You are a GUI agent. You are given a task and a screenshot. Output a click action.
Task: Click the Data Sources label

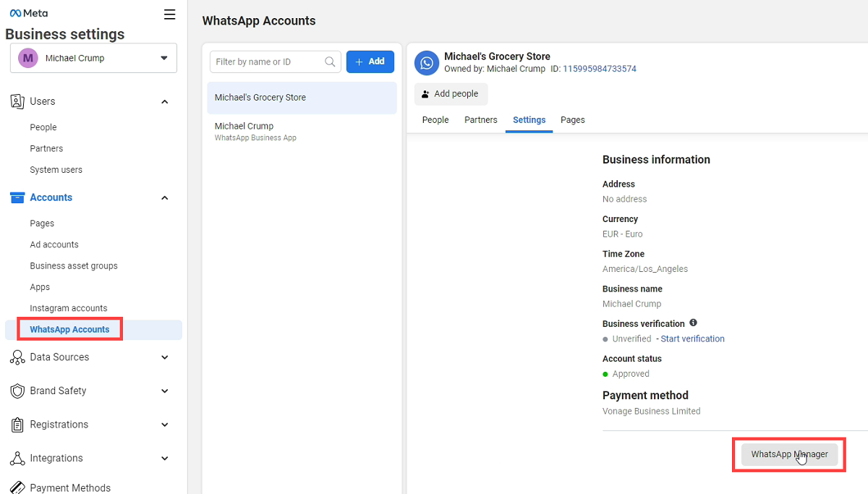point(59,357)
